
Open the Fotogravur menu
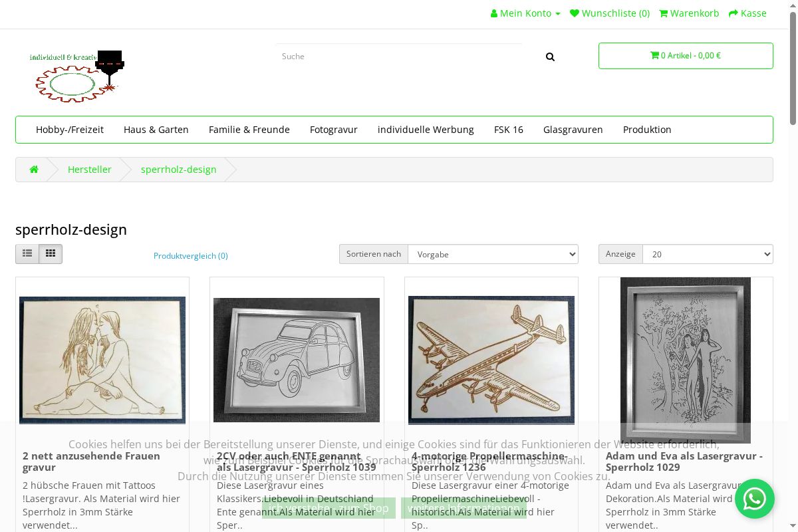tap(334, 130)
